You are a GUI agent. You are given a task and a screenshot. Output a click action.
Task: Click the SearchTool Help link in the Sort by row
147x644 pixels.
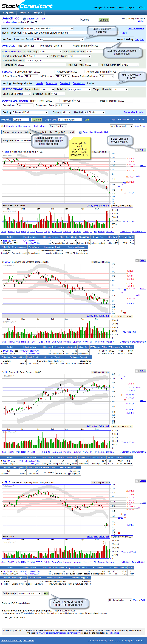pyautogui.click(x=133, y=113)
